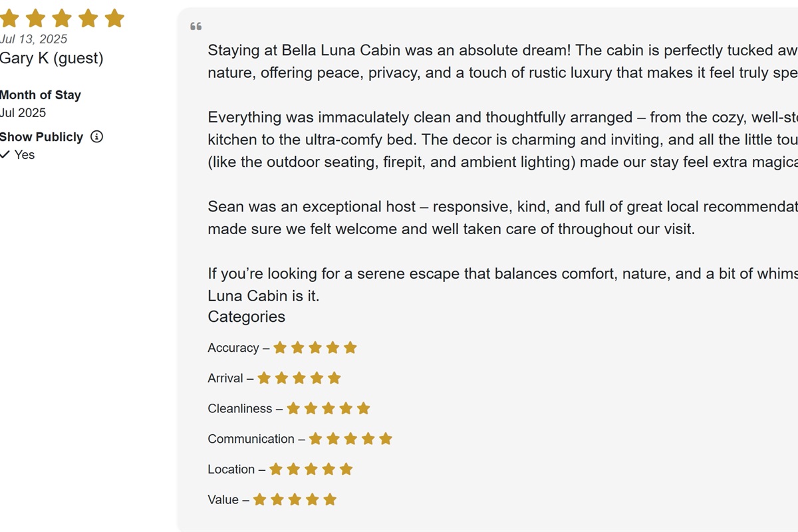Click the checkmark next to Yes
Screen dimensions: 798x532
(5, 155)
